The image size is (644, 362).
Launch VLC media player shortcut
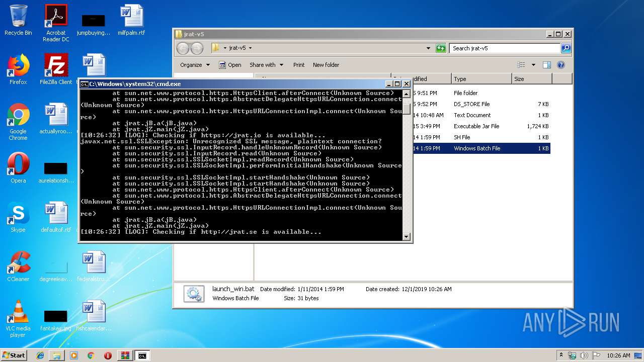[x=18, y=319]
